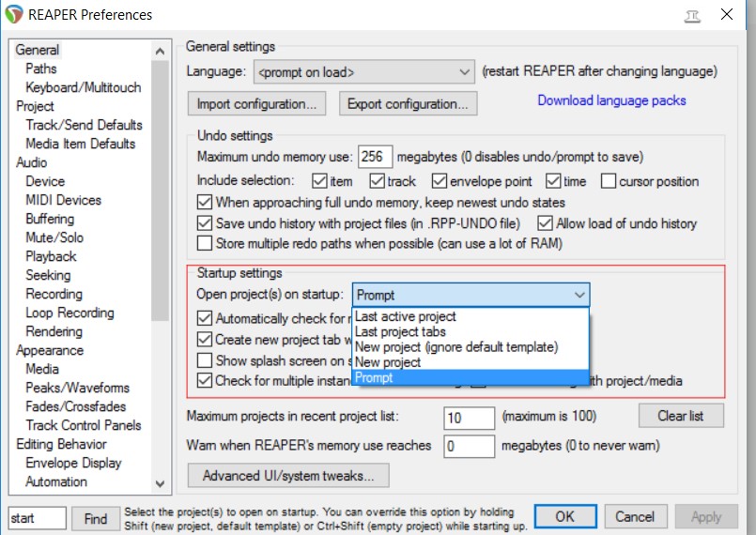Enable Show splash screen on startup
This screenshot has height=535, width=756.
click(205, 360)
